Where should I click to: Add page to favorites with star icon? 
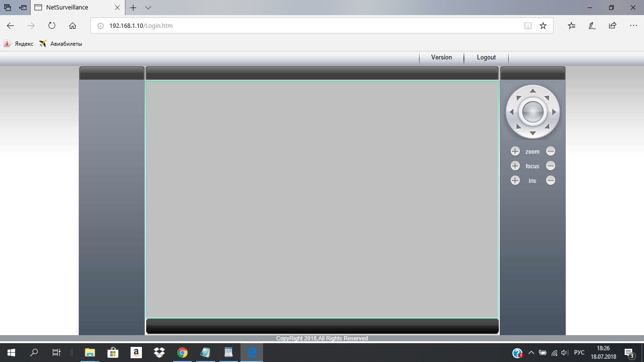(543, 26)
